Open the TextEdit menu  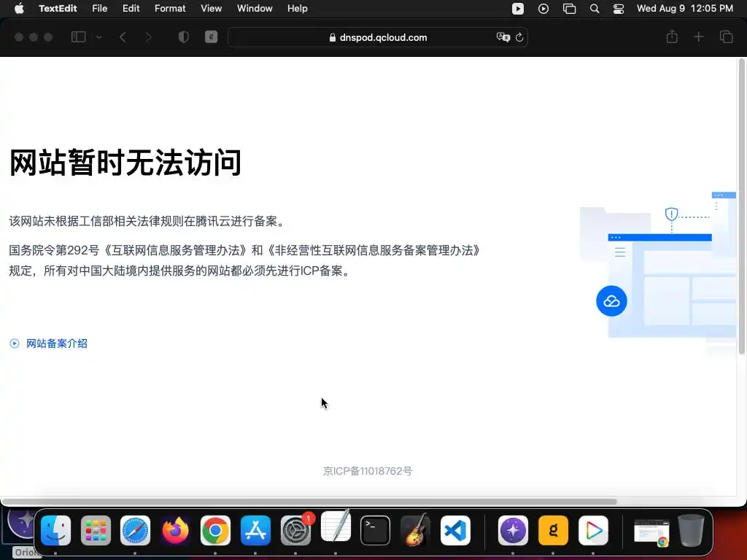pos(58,8)
